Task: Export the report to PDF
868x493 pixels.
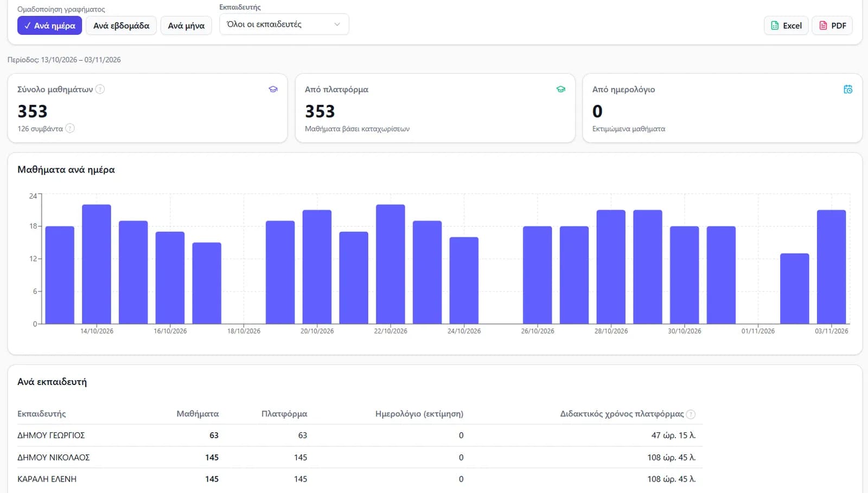Action: 832,26
